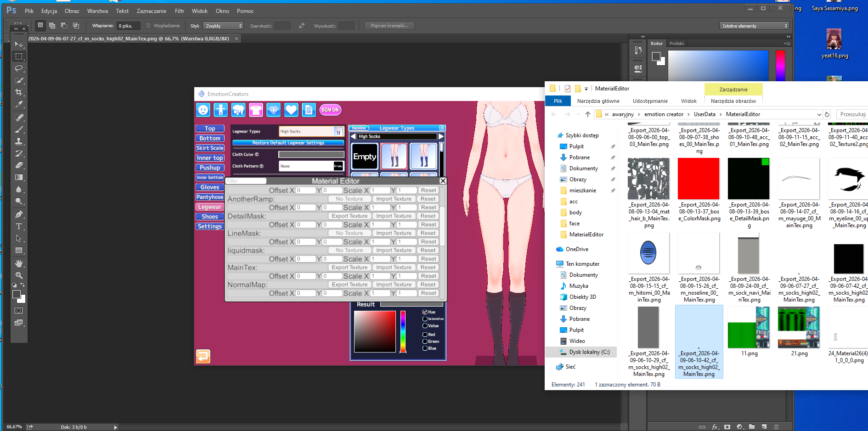Select the Zoom tool in toolbar
This screenshot has width=868, height=431.
pos(19,275)
